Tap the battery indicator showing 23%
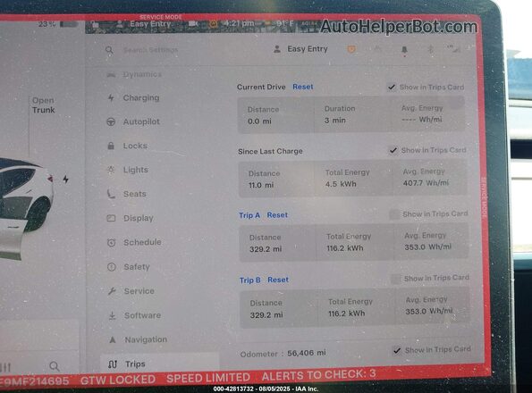This screenshot has height=393, width=532. [58, 24]
